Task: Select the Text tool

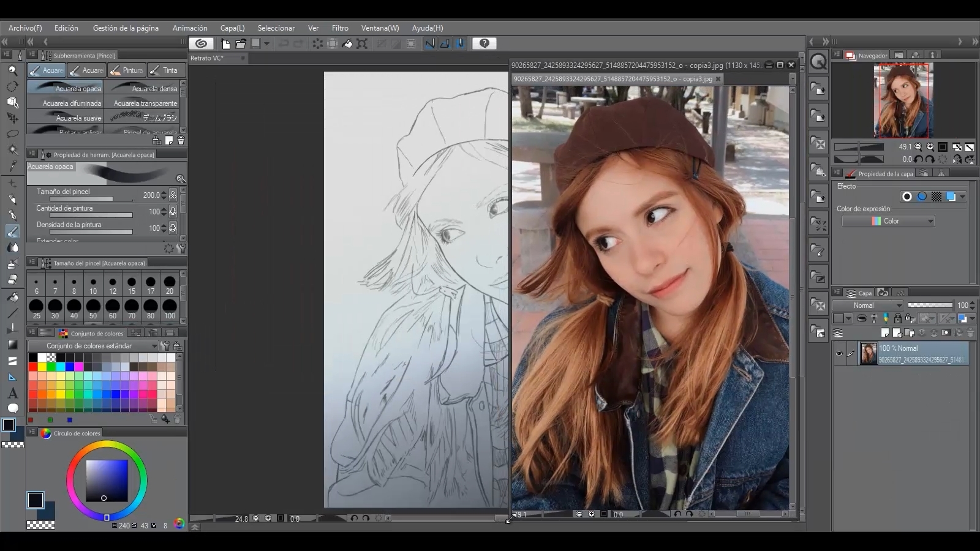Action: [x=12, y=393]
